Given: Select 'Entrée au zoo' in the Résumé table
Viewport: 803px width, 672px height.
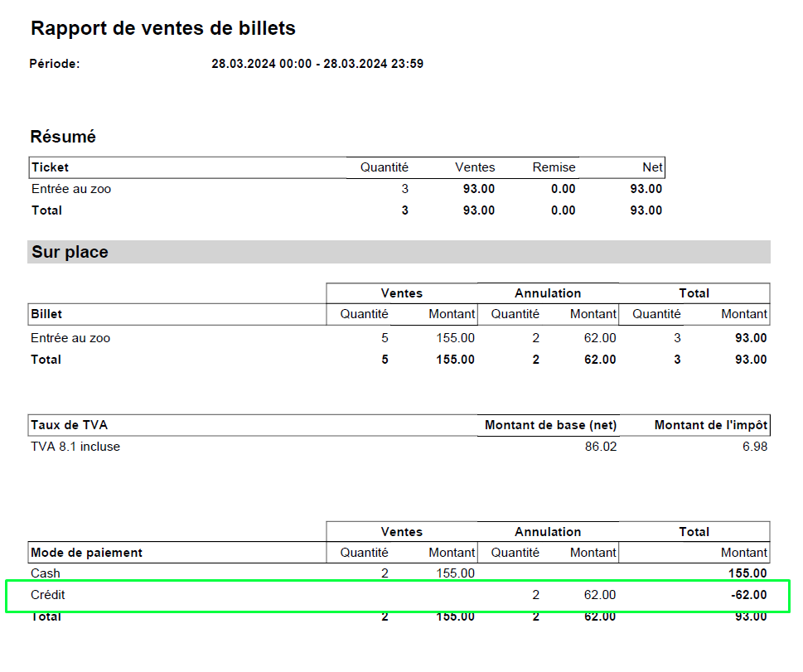Looking at the screenshot, I should (71, 189).
